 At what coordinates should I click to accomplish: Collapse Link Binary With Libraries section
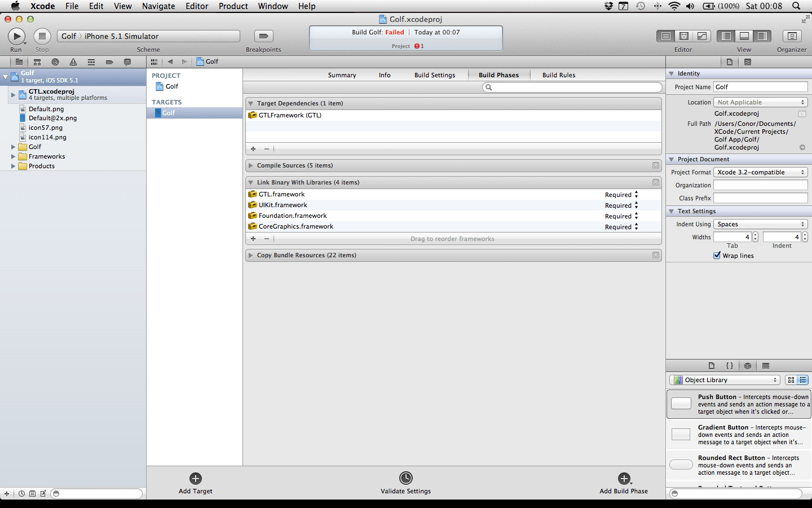point(251,182)
